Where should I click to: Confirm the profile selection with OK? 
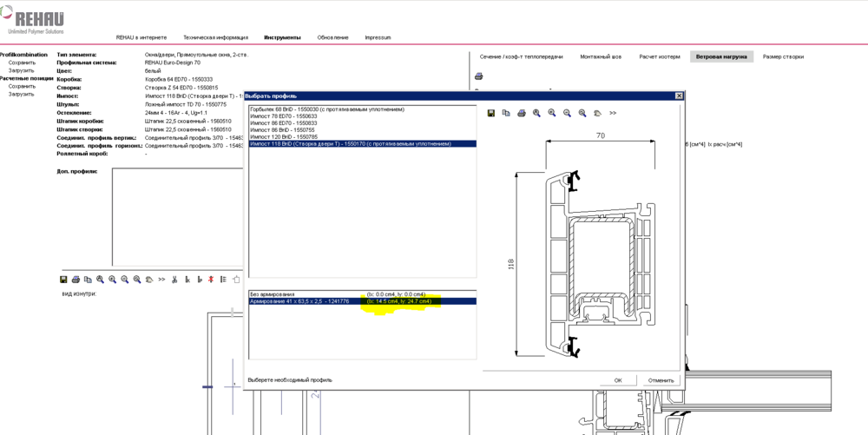pos(618,380)
